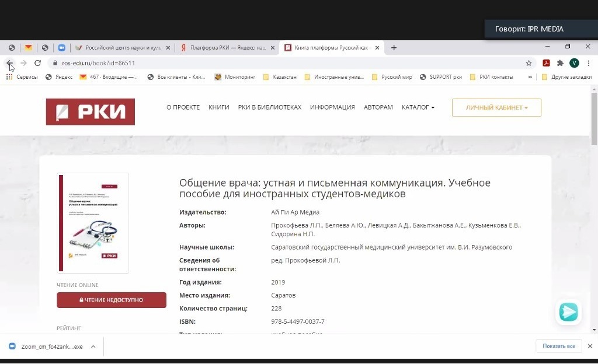Click the book title heading

coord(335,188)
